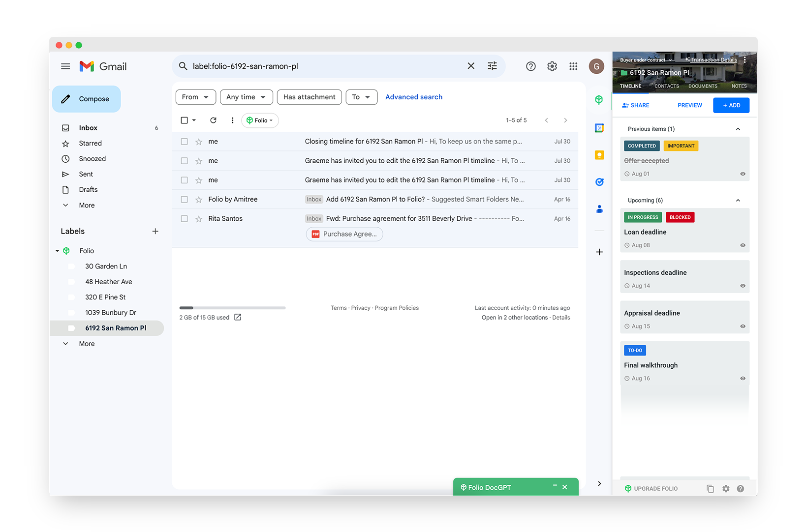Show search options filter icon
The image size is (807, 532).
[x=492, y=66]
